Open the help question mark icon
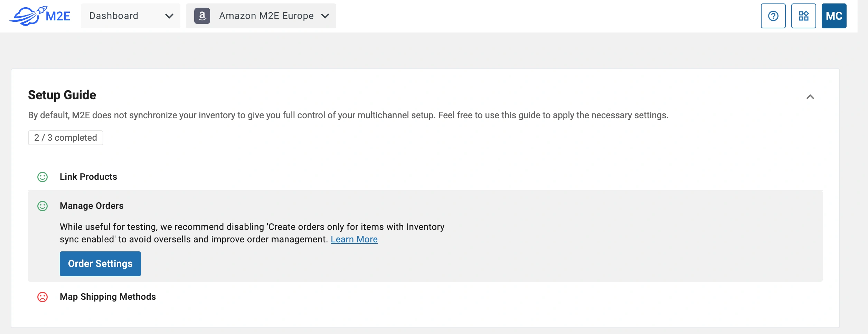 pyautogui.click(x=773, y=16)
